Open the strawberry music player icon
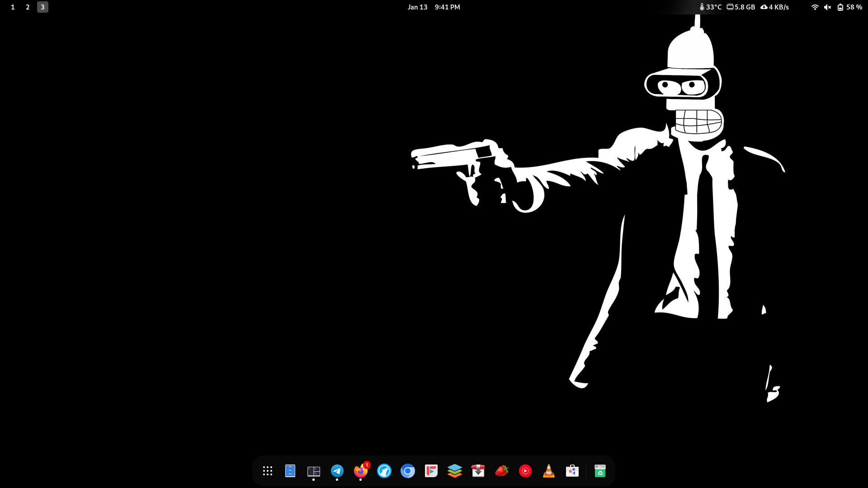This screenshot has height=488, width=868. click(x=502, y=471)
